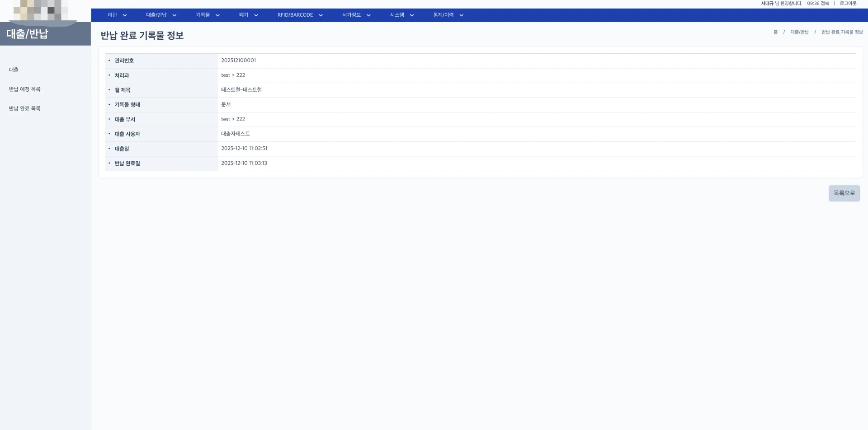Click the pixelated logo at top left
The height and width of the screenshot is (430, 868).
pos(41,10)
